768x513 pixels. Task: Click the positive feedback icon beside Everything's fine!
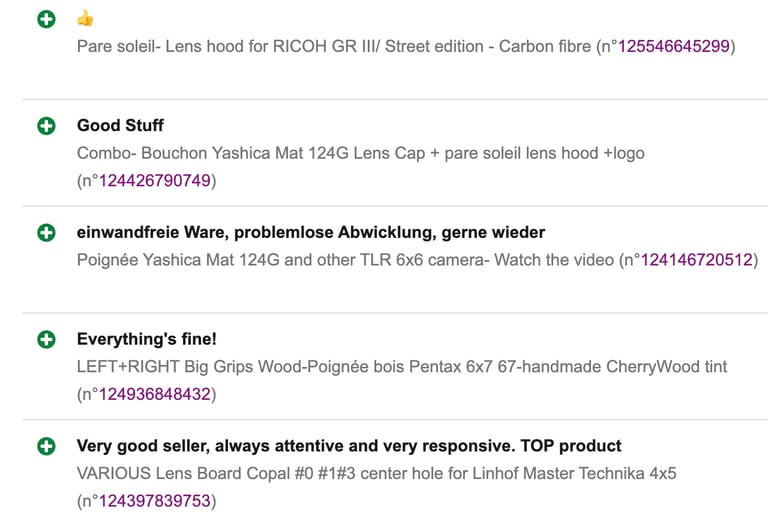pos(46,340)
